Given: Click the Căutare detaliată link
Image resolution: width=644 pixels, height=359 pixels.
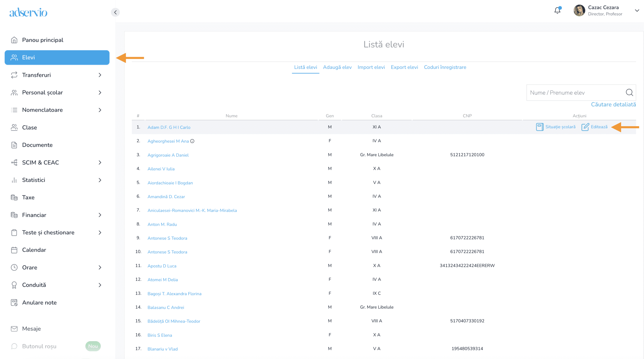Looking at the screenshot, I should click(613, 104).
